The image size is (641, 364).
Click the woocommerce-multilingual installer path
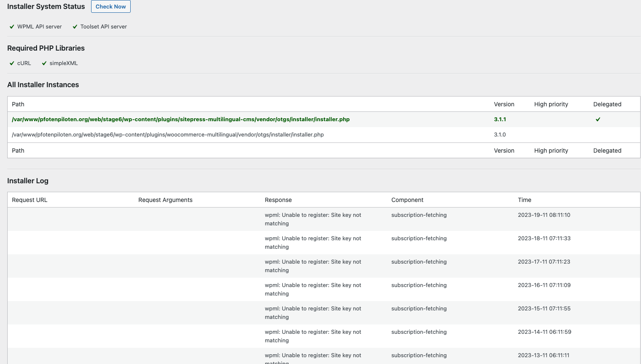pos(168,135)
